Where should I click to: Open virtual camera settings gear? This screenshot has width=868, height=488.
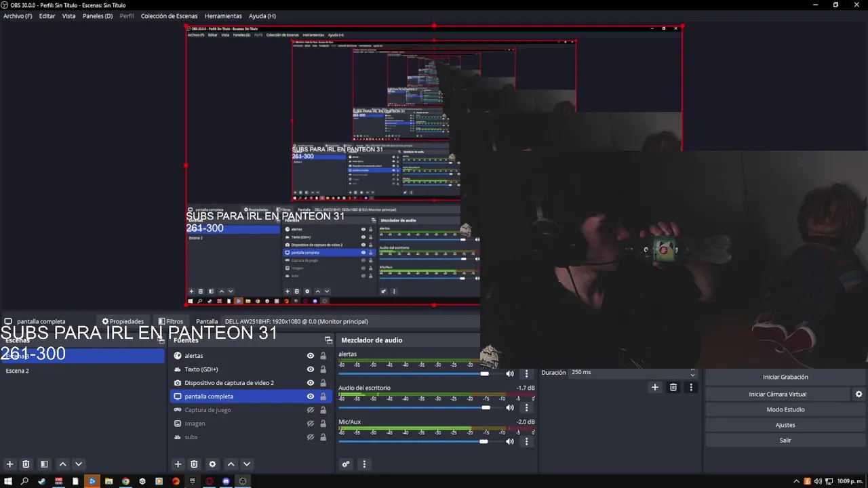pos(859,394)
